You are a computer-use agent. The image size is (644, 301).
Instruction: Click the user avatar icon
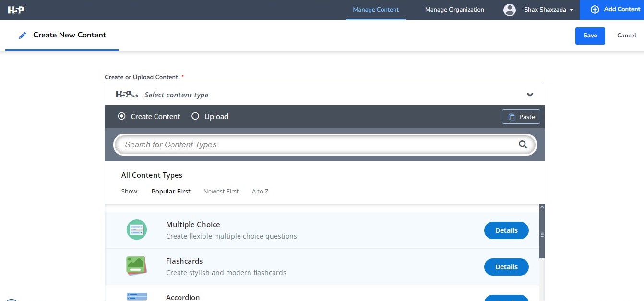[x=509, y=10]
